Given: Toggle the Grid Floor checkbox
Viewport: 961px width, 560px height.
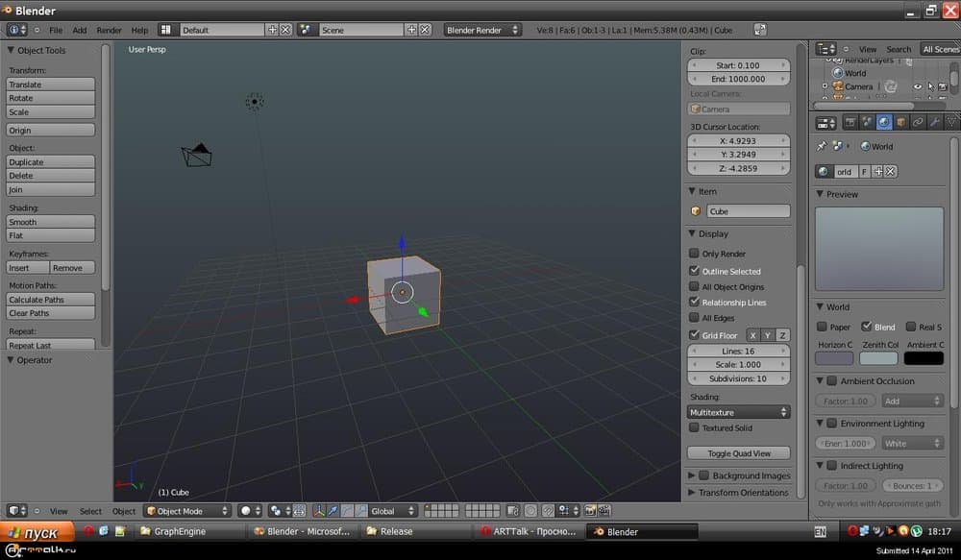Looking at the screenshot, I should 694,334.
